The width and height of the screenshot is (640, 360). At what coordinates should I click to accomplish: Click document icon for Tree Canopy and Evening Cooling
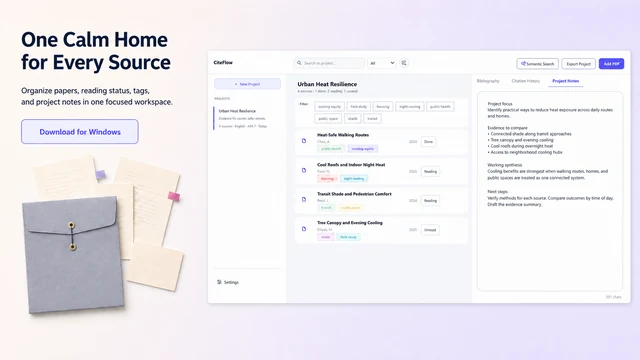coord(304,229)
